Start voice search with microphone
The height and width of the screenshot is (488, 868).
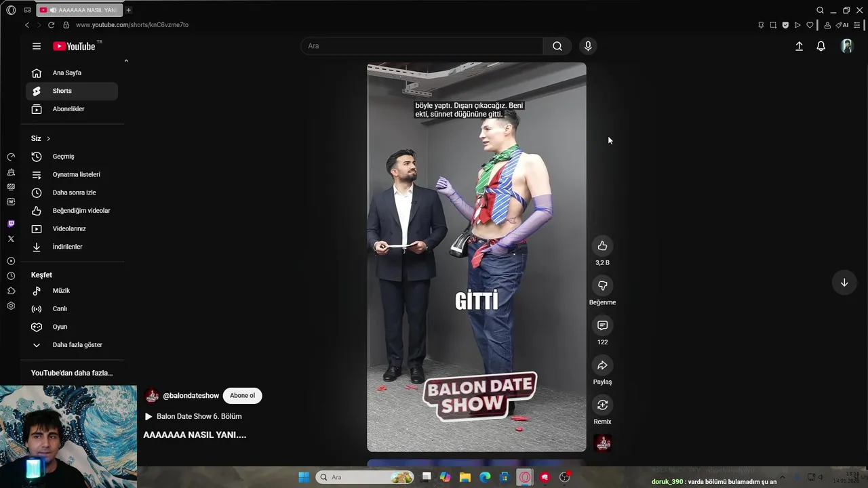588,46
